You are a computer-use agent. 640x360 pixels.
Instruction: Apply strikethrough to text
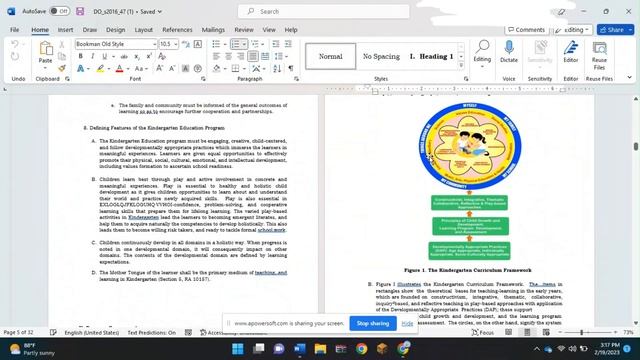point(124,56)
